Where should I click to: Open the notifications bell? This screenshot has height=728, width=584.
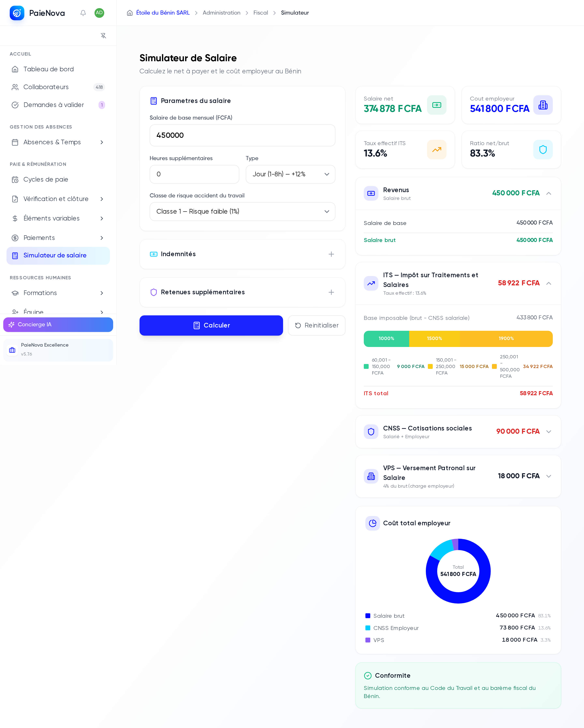(83, 13)
